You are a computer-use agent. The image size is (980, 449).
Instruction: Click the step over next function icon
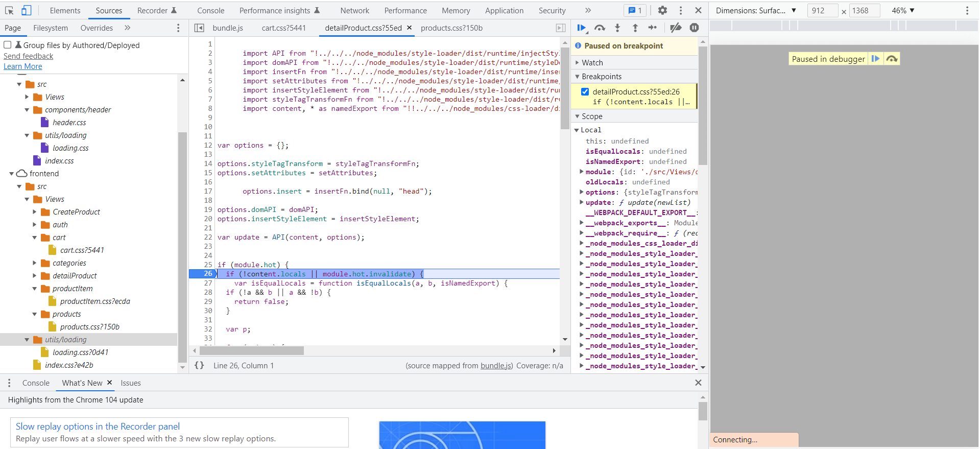tap(600, 28)
